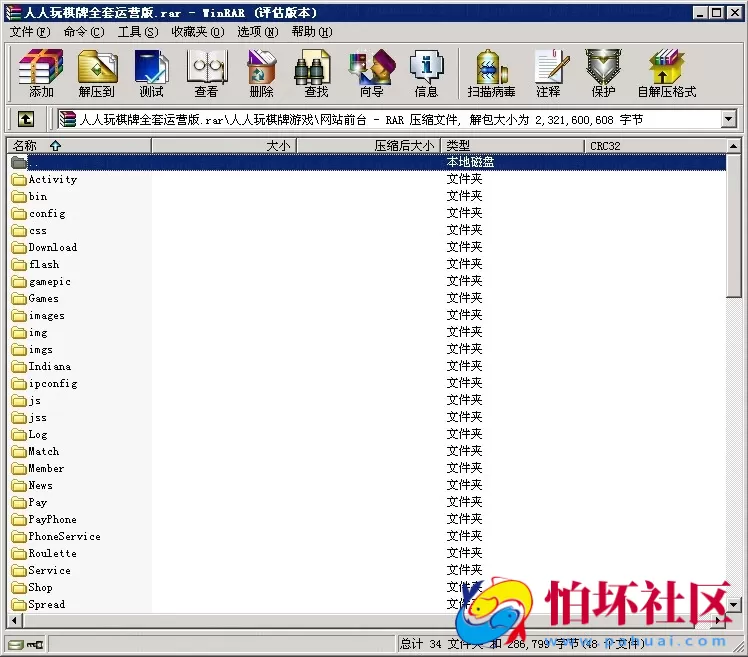Select the Games folder icon

pos(19,299)
